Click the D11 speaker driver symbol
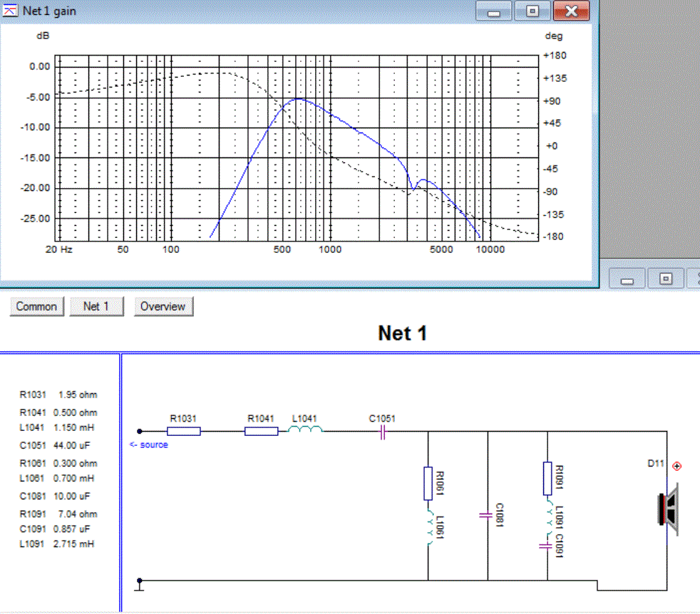The height and width of the screenshot is (614, 700). point(669,509)
